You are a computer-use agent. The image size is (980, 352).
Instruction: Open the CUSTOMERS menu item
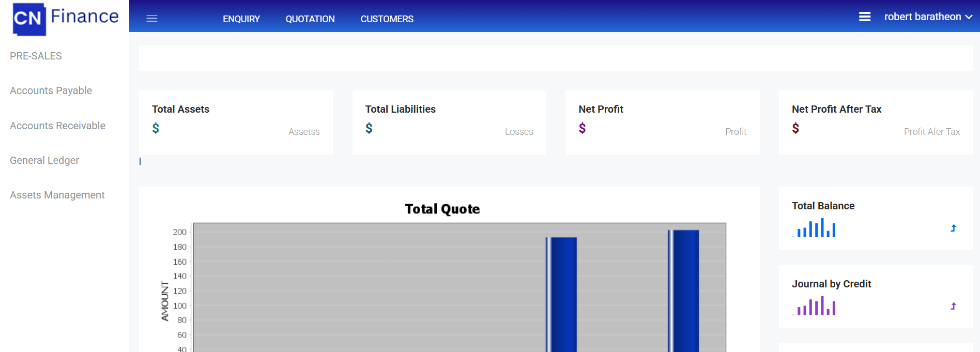click(387, 19)
